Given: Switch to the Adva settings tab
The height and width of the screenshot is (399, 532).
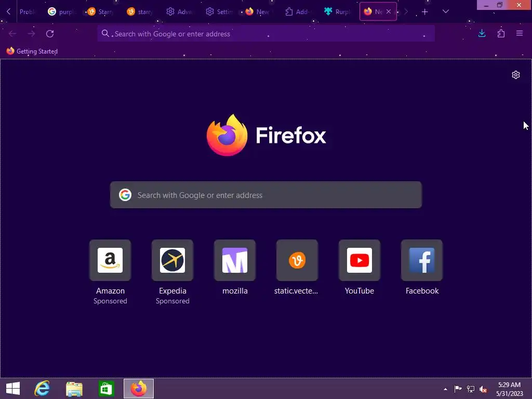Looking at the screenshot, I should click(180, 12).
